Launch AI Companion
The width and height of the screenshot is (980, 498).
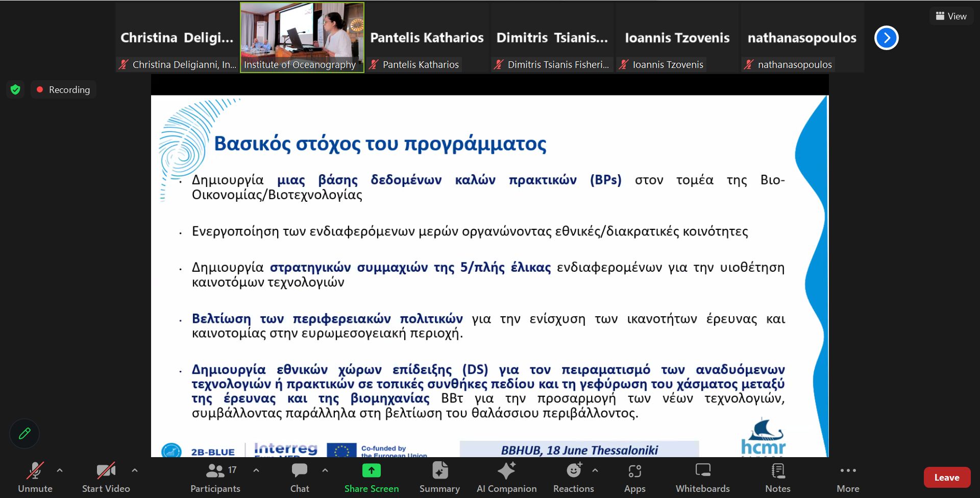(x=506, y=477)
